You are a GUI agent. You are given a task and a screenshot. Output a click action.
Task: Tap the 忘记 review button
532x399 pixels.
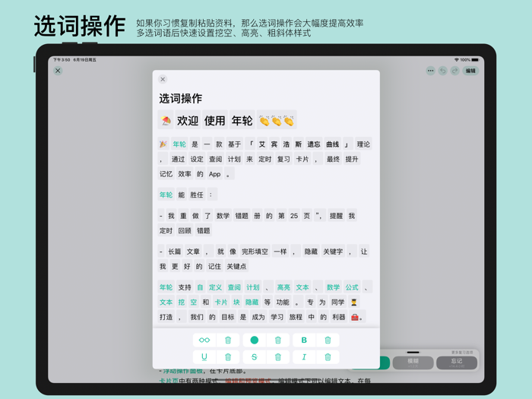coord(457,363)
